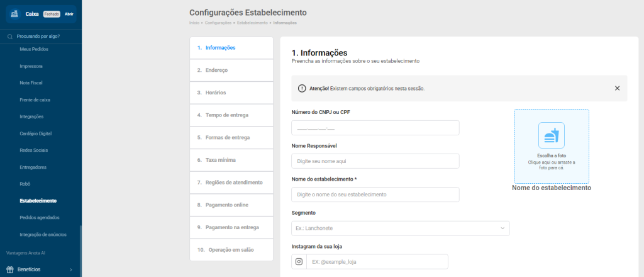Click the Instagram icon beside the field

[x=299, y=262]
